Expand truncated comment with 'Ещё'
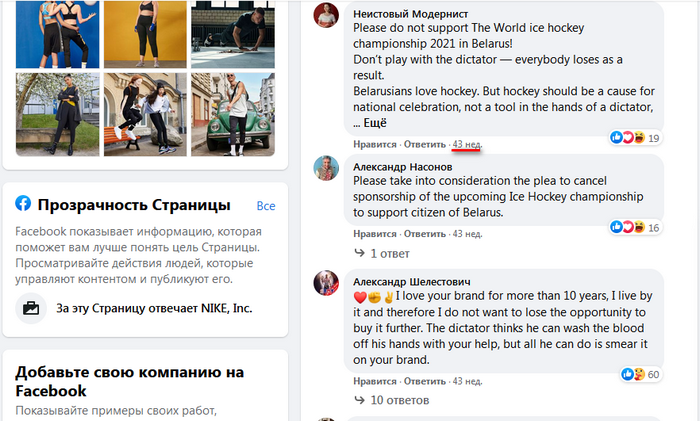The image size is (700, 421). tap(374, 123)
